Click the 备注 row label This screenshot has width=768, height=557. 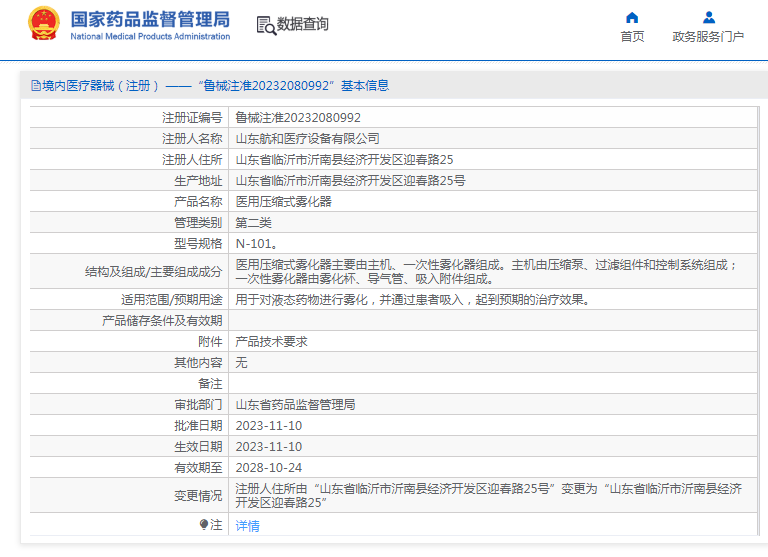point(210,384)
